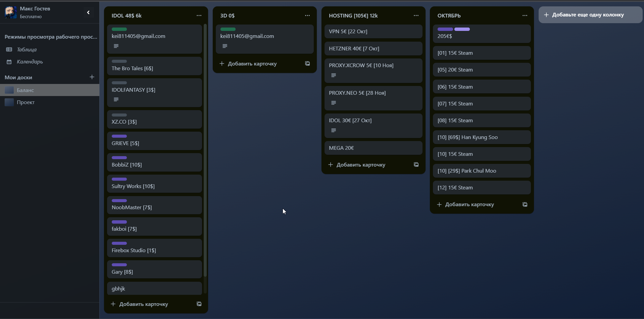
Task: Open the MEGA 20€ card
Action: coord(373,148)
